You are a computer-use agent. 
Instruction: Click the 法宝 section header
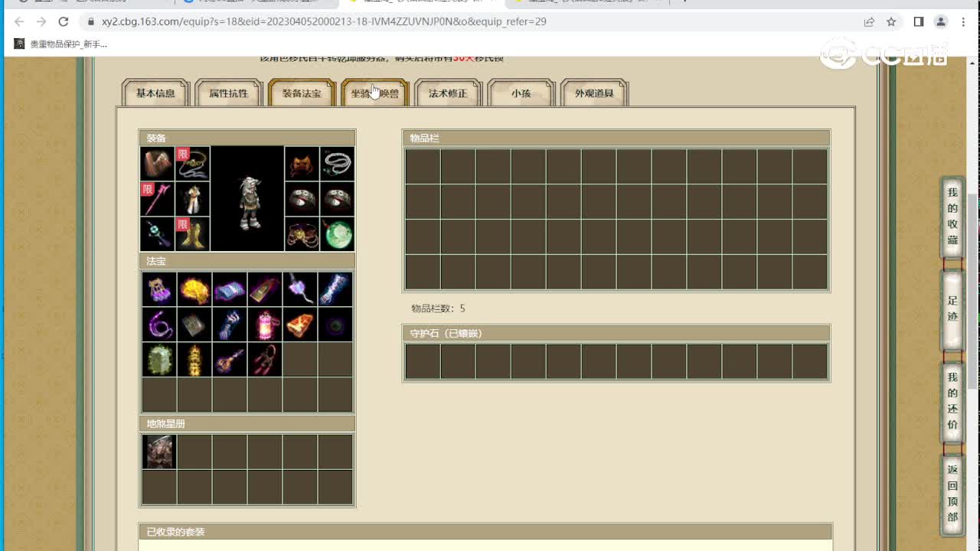coord(247,261)
